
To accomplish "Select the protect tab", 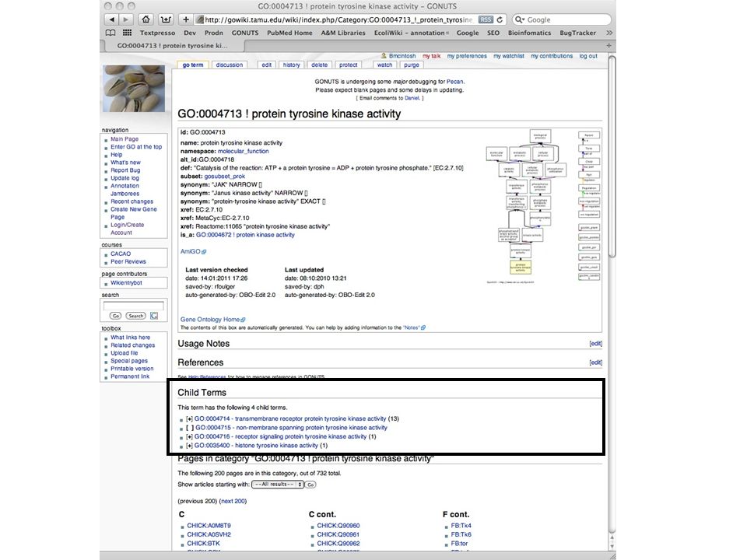I will pos(349,65).
